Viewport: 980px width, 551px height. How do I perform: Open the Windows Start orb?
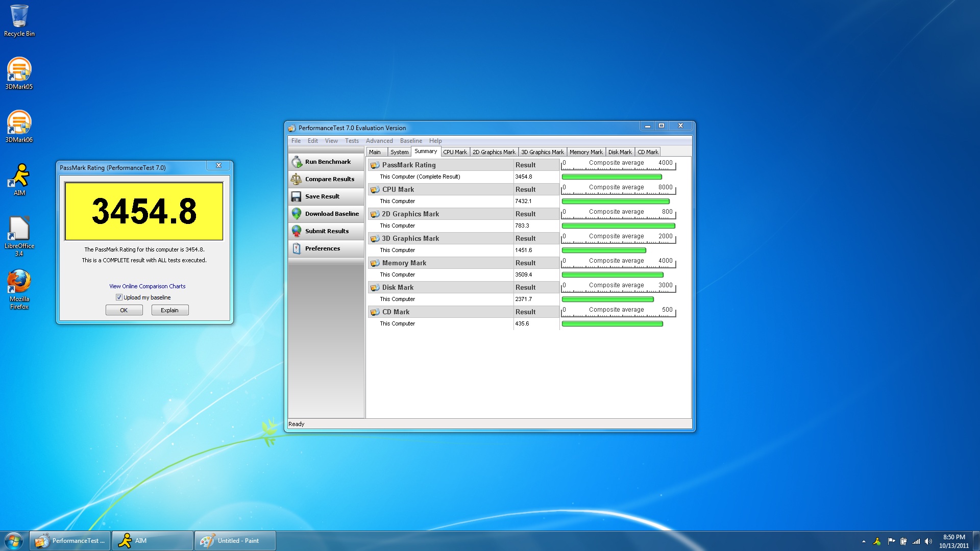coord(14,541)
